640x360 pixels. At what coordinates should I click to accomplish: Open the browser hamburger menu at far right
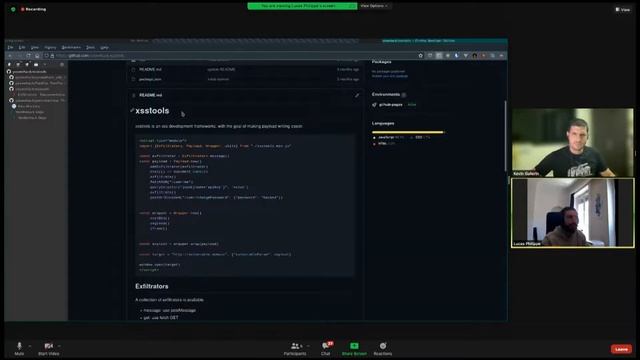pos(502,56)
